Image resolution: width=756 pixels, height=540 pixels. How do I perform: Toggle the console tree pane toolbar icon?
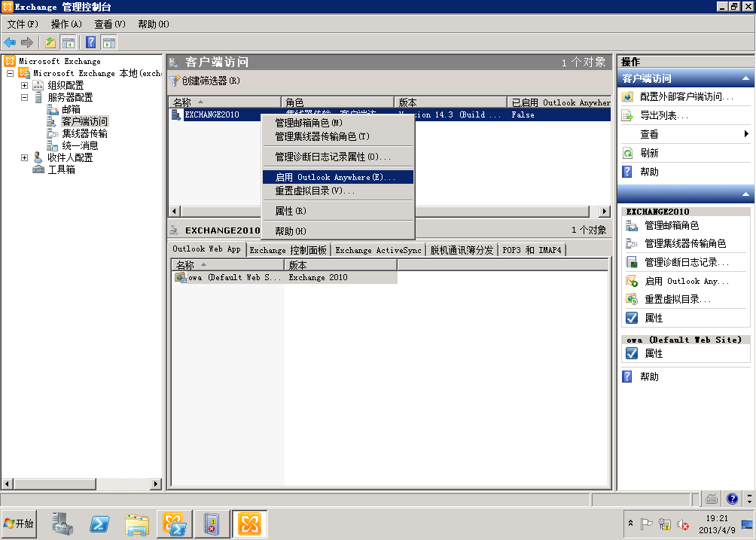68,42
